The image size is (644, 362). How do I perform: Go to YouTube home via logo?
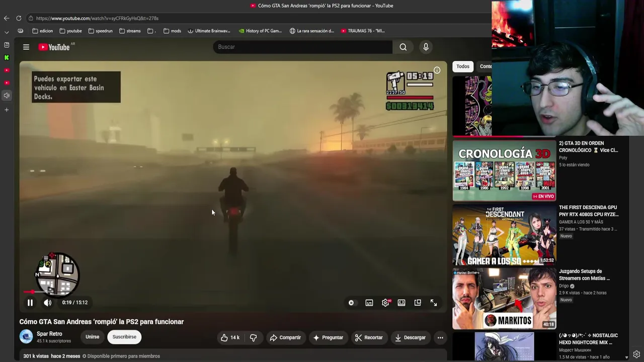tap(54, 47)
